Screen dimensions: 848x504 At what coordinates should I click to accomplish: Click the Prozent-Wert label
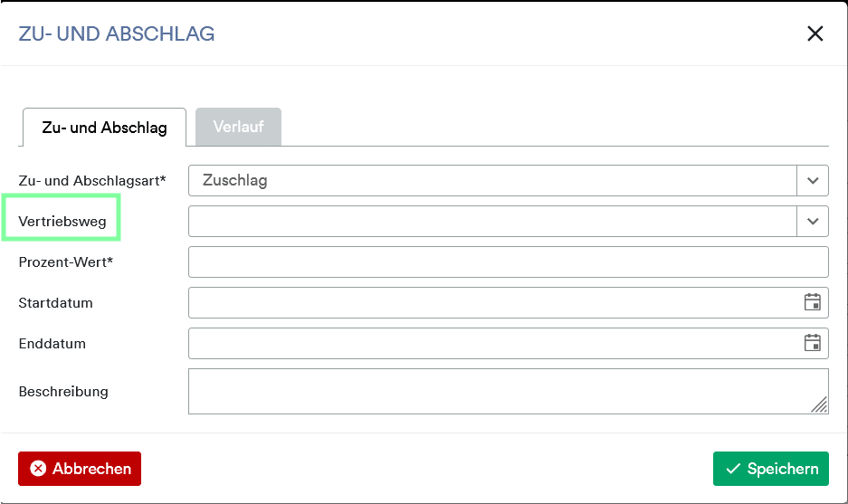point(65,262)
